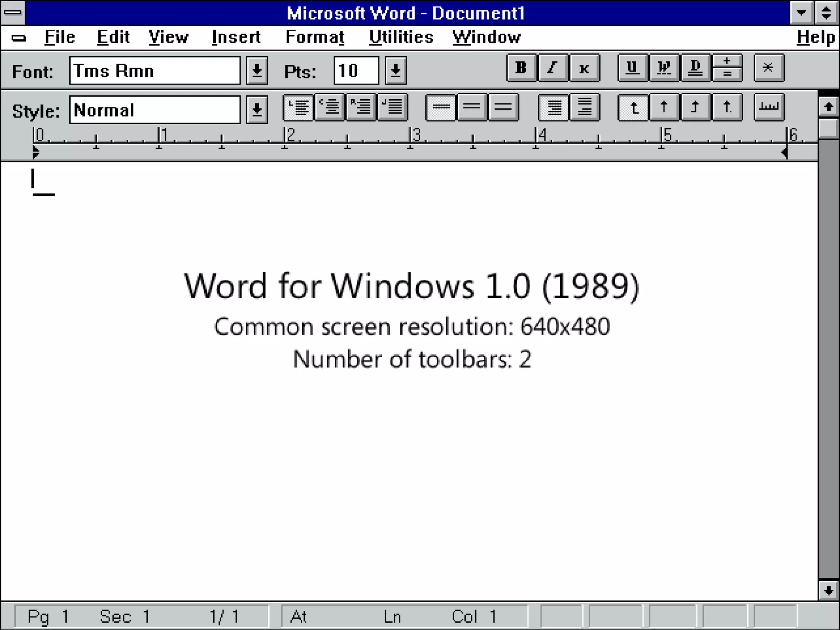Viewport: 840px width, 630px height.
Task: Click the asterisk show-all button
Action: [769, 68]
